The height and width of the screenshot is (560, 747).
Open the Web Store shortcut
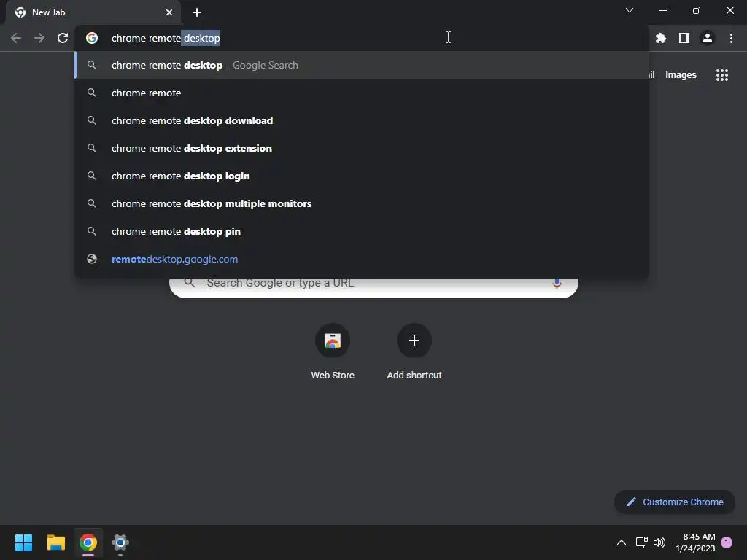point(333,352)
